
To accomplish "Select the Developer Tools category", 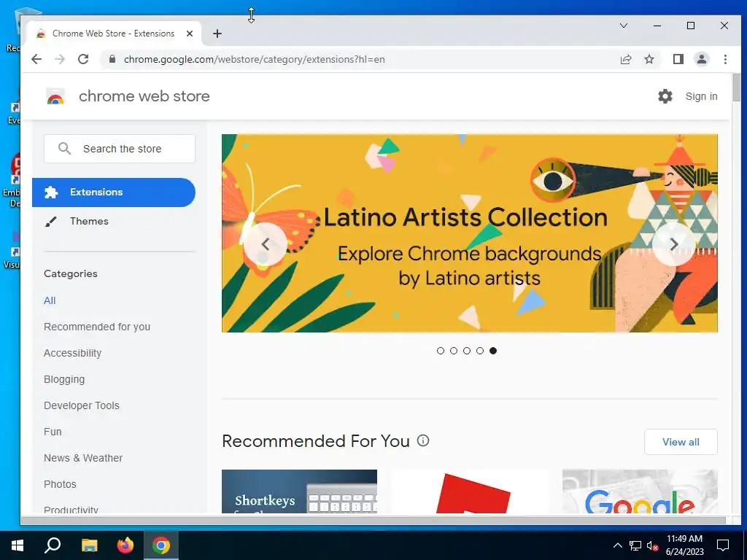I will tap(82, 405).
